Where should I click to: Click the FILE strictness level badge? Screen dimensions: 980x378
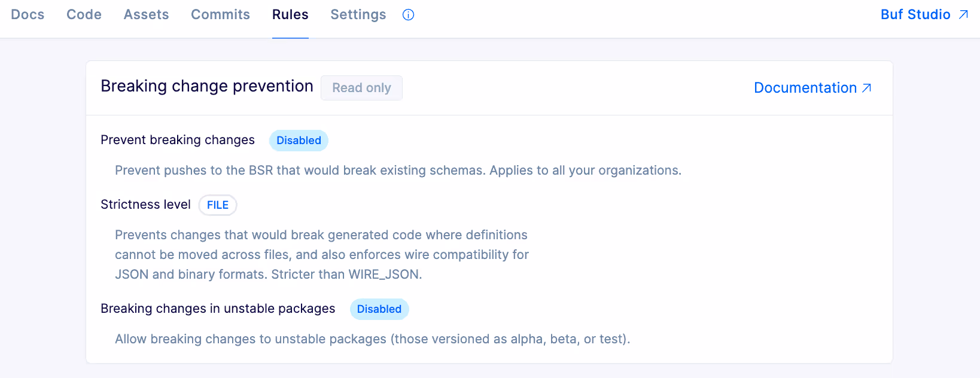click(218, 205)
